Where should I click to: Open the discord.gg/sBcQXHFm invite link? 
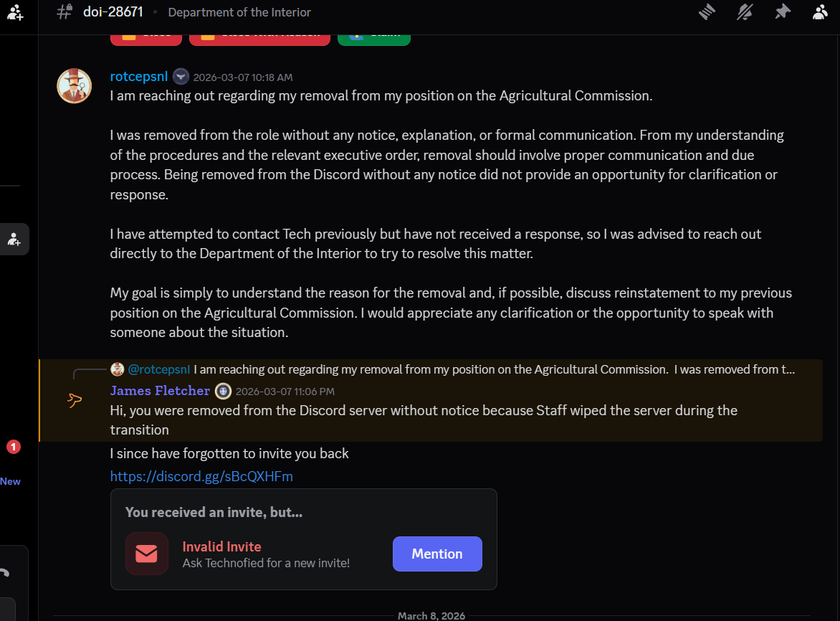(x=201, y=476)
